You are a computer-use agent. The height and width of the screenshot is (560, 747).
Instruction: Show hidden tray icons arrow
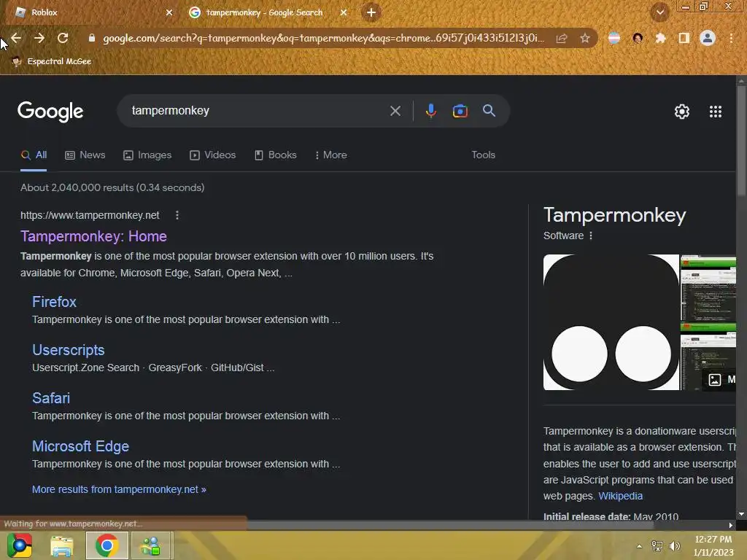(x=639, y=546)
